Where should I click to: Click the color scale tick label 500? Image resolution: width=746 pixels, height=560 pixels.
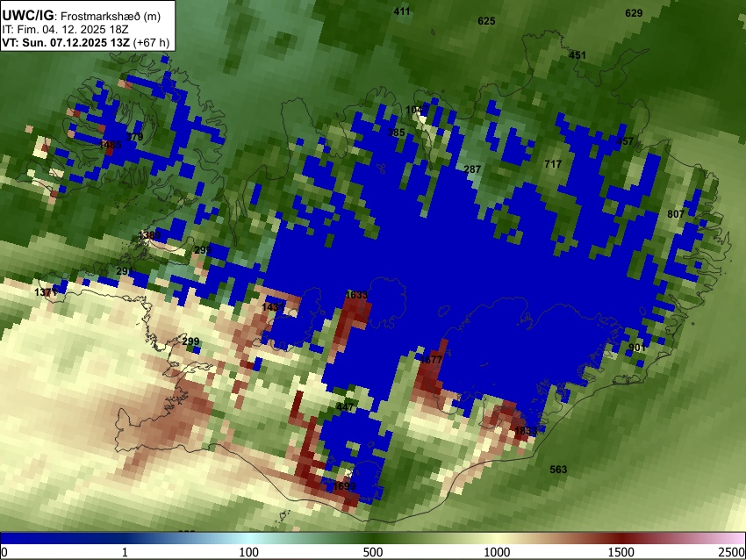372,552
